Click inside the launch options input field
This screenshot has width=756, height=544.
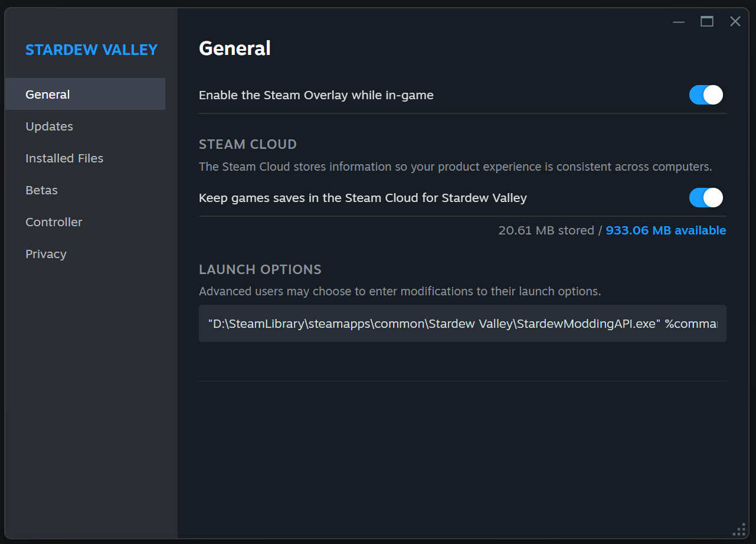point(462,323)
